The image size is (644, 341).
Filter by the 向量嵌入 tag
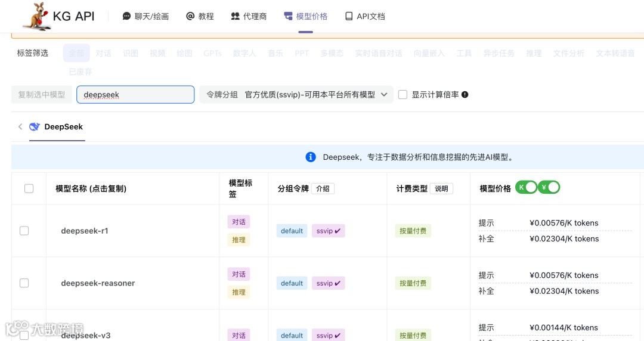[429, 53]
